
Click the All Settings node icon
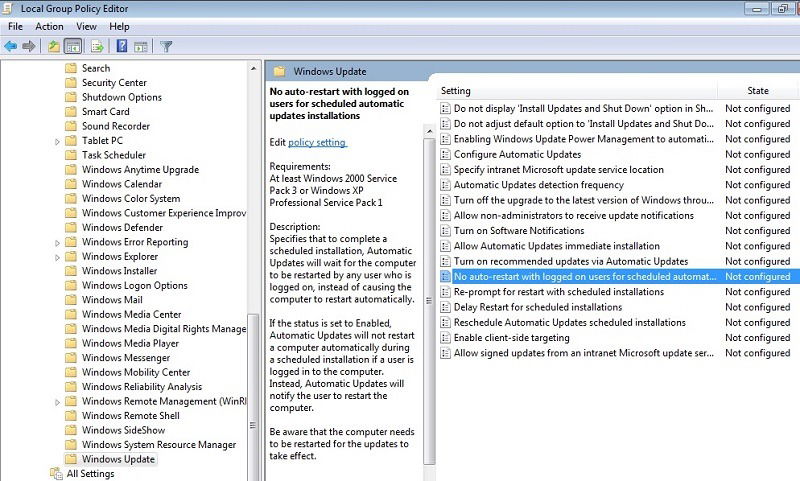(x=56, y=473)
